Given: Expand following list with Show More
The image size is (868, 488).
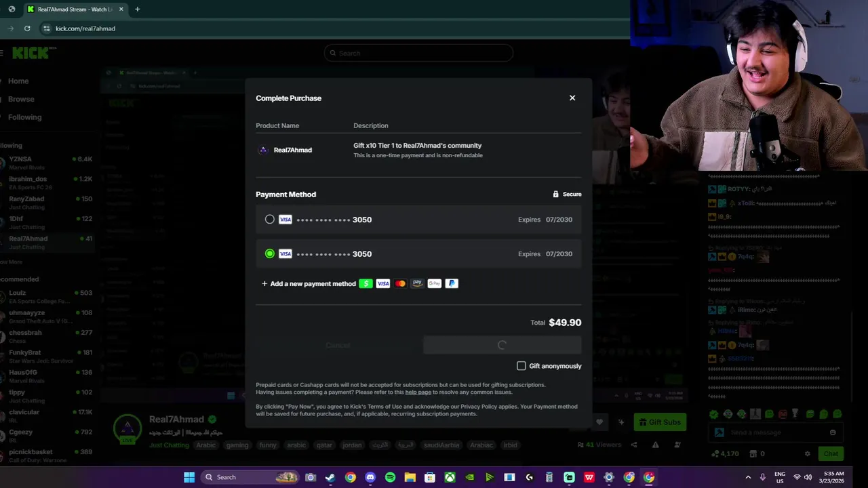Looking at the screenshot, I should 12,262.
